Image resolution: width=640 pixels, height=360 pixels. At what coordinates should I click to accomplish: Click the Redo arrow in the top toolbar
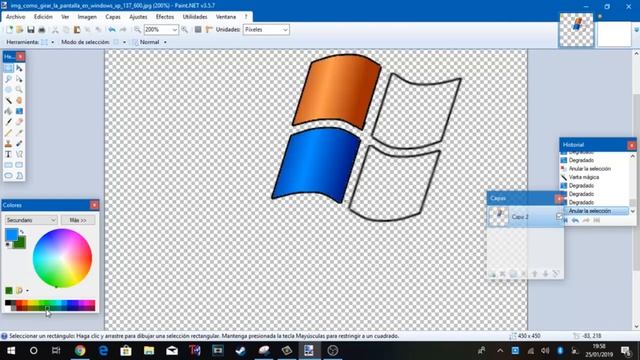pos(123,30)
